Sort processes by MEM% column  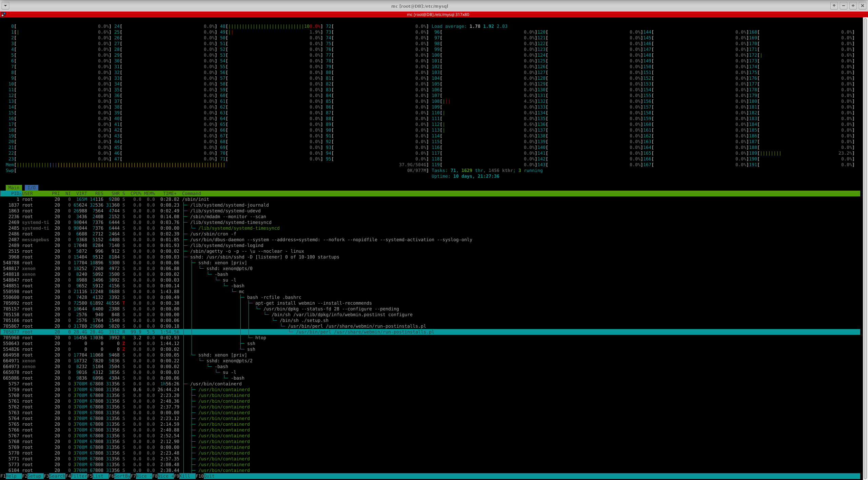tap(149, 193)
